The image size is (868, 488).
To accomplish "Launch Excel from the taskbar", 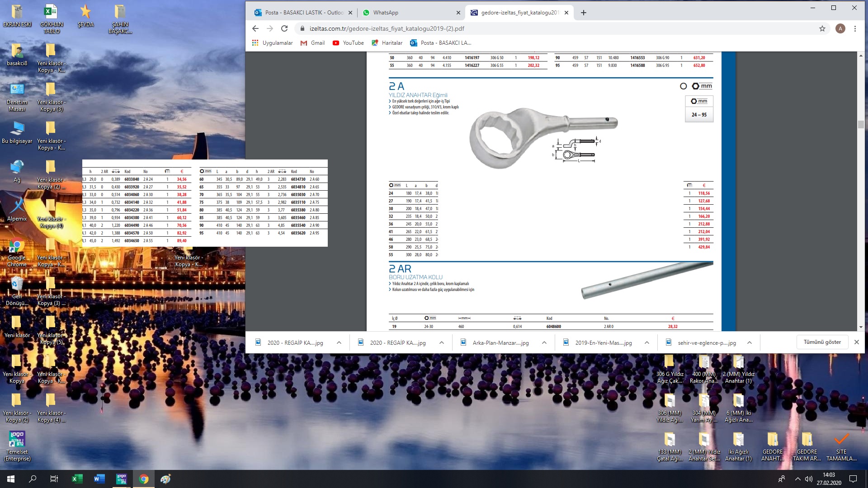I will (x=77, y=479).
